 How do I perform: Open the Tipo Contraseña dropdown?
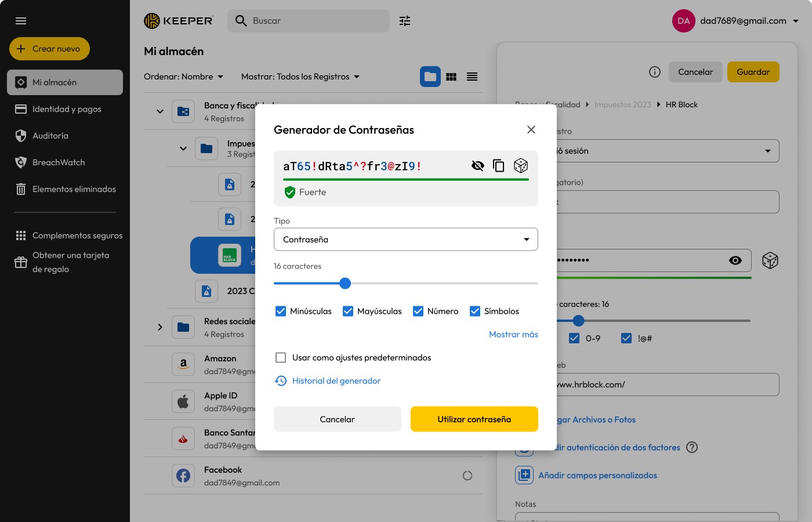pyautogui.click(x=406, y=240)
